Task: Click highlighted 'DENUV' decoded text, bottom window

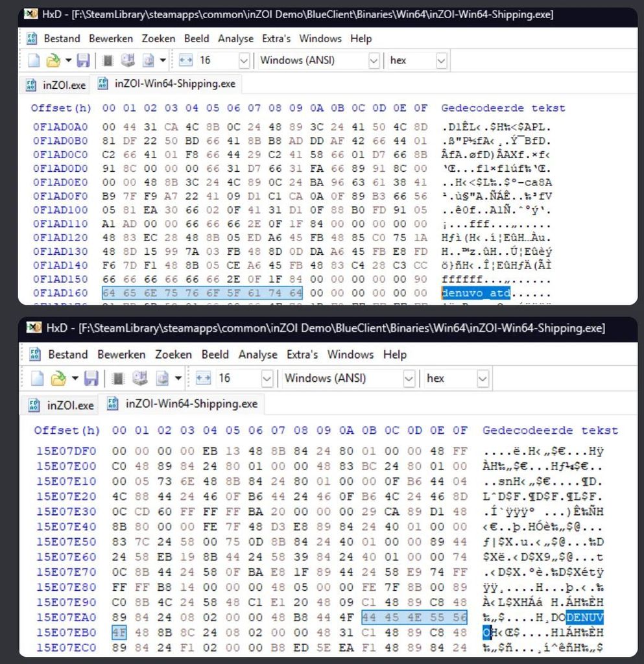Action: point(584,617)
